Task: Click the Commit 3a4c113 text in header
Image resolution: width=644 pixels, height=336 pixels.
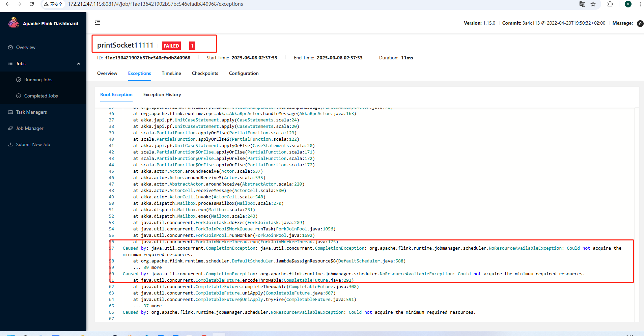Action: [x=554, y=23]
